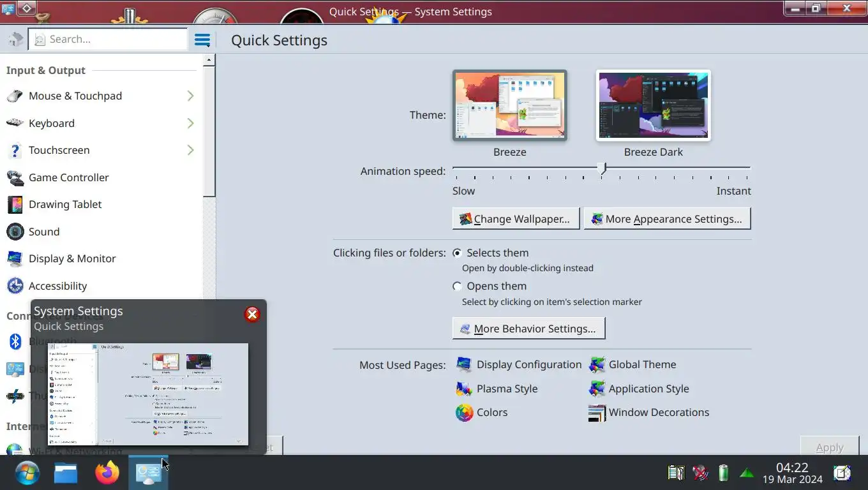Go to the Drawing Tablet page
The image size is (868, 490).
pyautogui.click(x=101, y=204)
